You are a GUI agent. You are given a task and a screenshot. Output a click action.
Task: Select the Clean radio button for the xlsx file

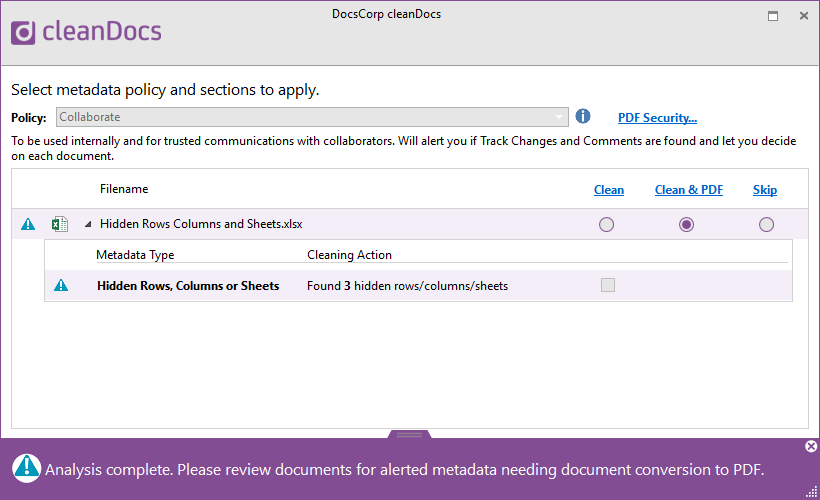(x=606, y=224)
